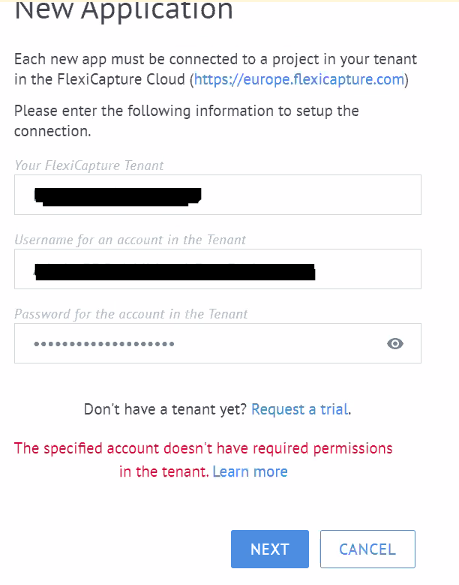Open the Learn more link

coord(250,472)
